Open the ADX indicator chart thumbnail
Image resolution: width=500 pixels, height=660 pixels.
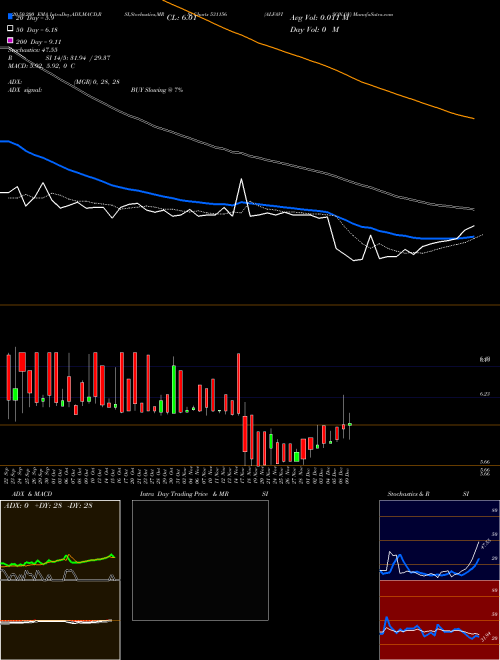[x=60, y=540]
